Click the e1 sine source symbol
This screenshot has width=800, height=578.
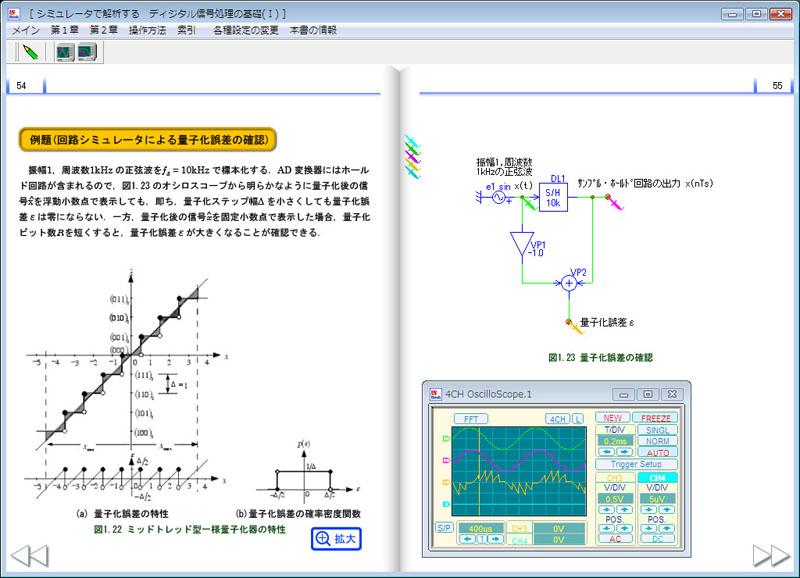pyautogui.click(x=498, y=197)
